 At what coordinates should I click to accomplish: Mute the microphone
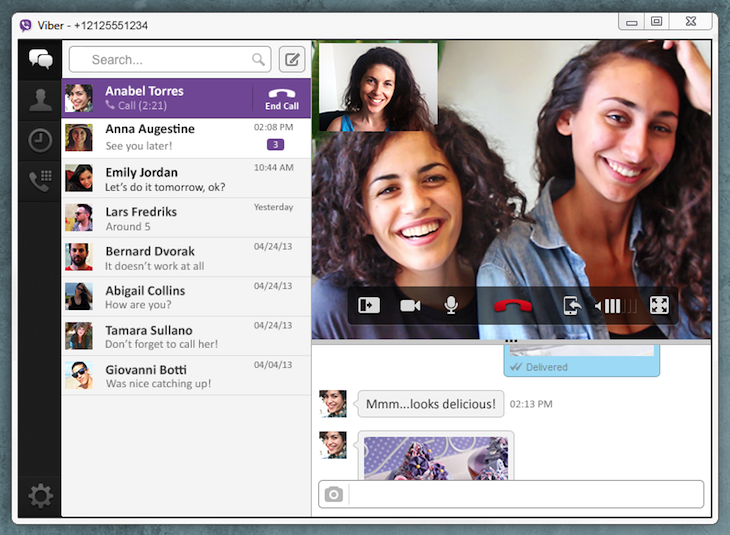click(451, 306)
